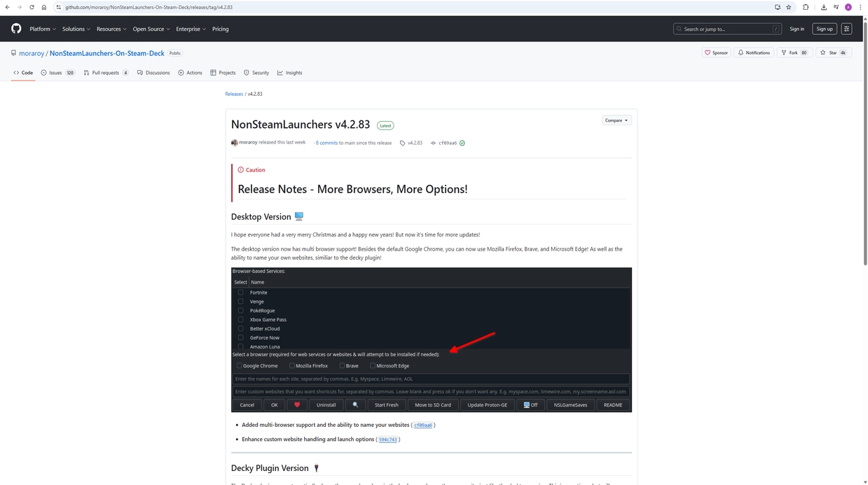868x485 pixels.
Task: Open the Open Source dropdown
Action: [x=151, y=29]
